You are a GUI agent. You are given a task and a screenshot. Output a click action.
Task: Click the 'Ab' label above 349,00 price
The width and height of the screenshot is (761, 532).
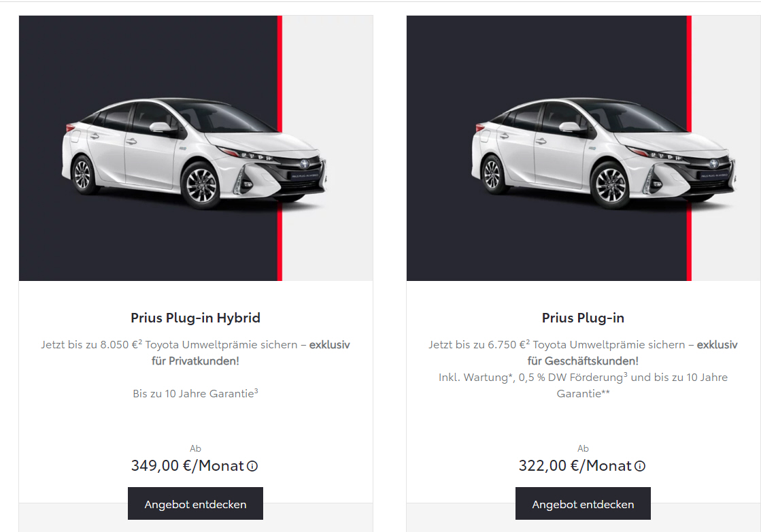coord(196,448)
